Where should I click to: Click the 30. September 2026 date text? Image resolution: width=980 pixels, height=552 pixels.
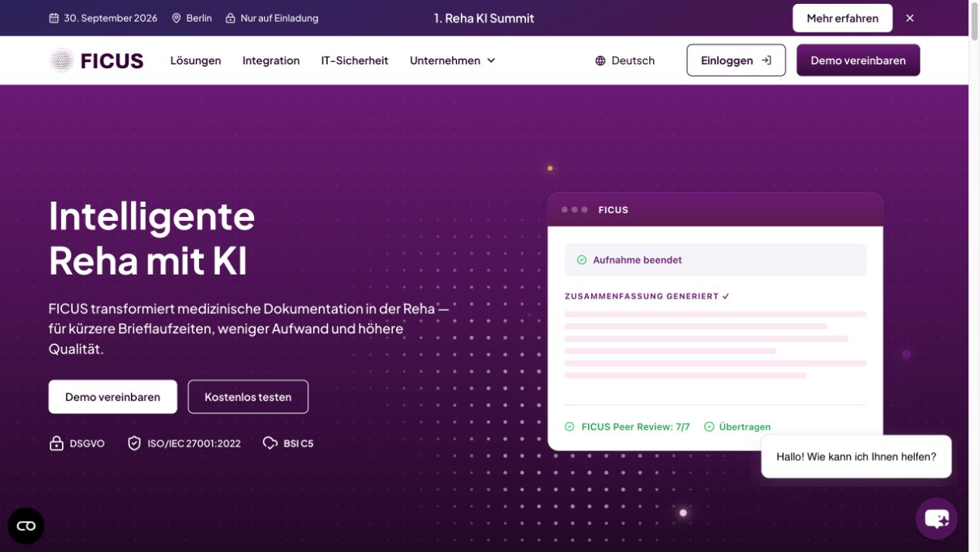(110, 18)
